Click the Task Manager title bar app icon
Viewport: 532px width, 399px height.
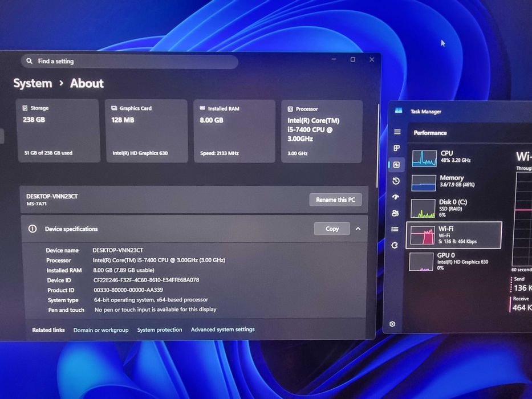[x=399, y=111]
